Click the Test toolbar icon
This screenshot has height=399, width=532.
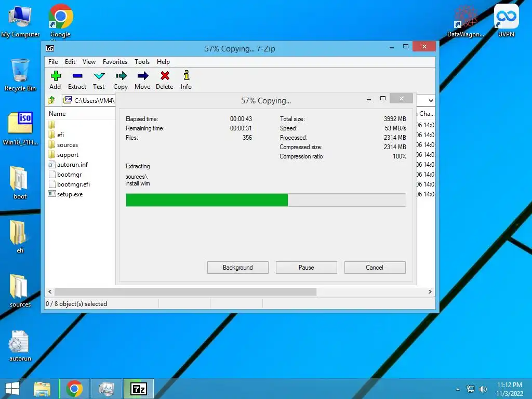point(99,80)
